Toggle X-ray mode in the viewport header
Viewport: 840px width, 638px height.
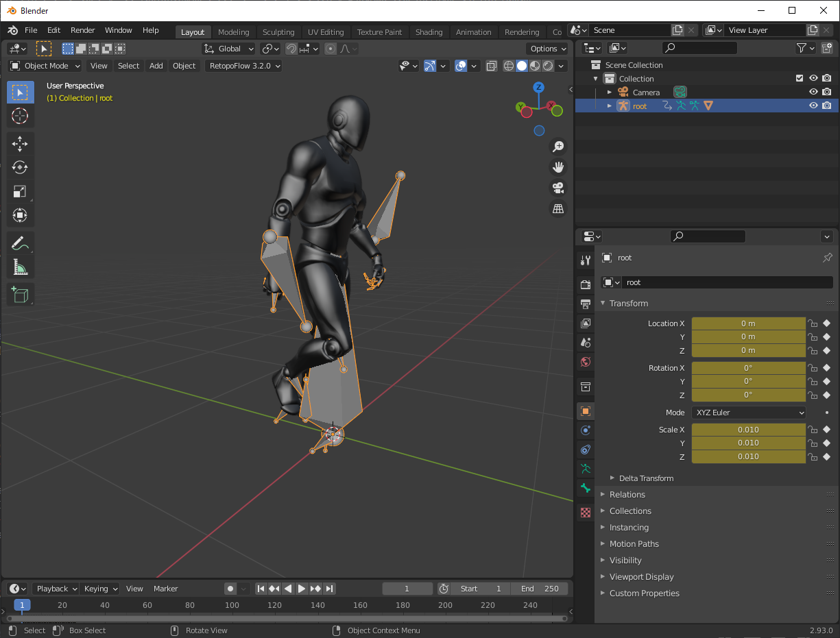pyautogui.click(x=492, y=66)
